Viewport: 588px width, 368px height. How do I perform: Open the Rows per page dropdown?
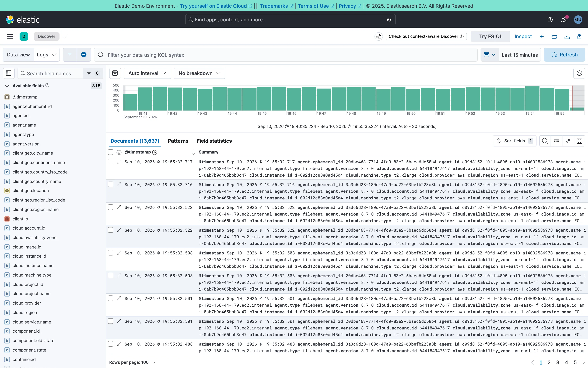coord(132,362)
